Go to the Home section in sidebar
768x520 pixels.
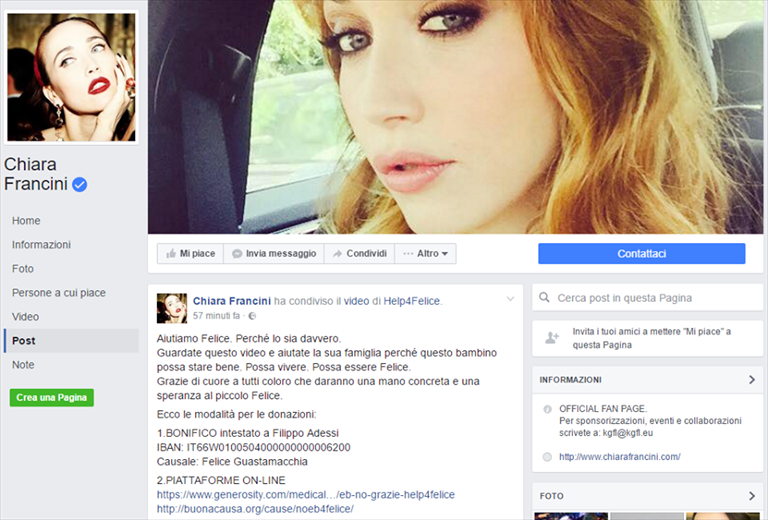pos(26,221)
